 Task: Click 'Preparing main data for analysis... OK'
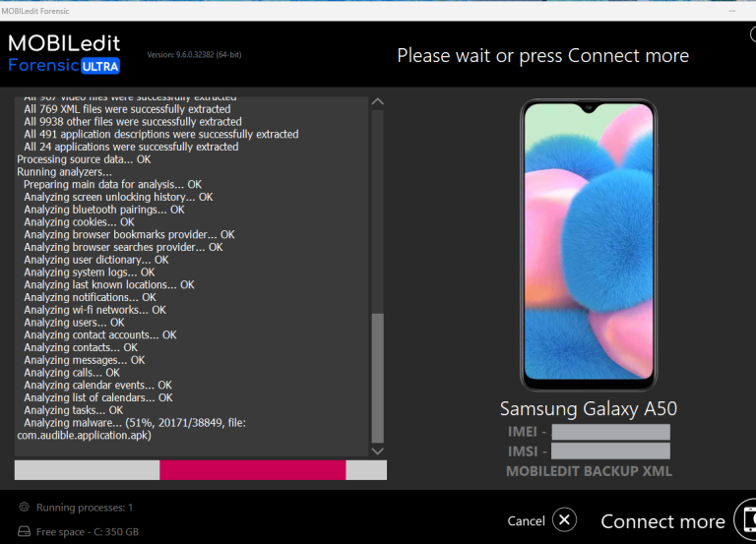tap(112, 185)
